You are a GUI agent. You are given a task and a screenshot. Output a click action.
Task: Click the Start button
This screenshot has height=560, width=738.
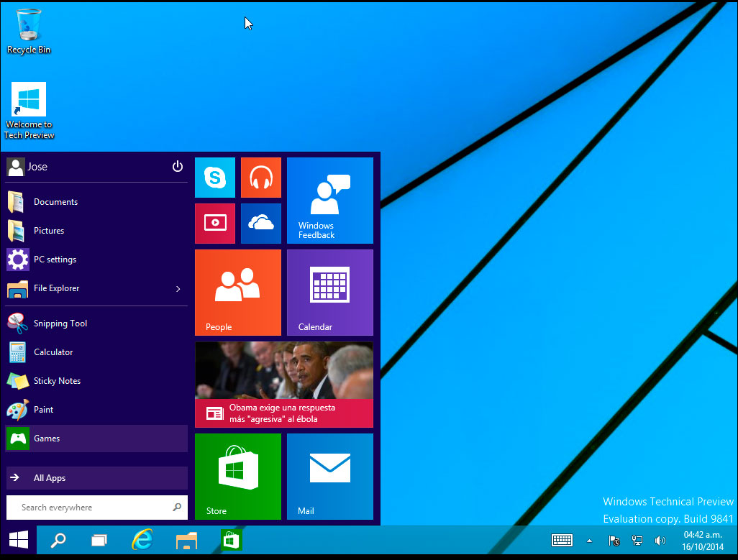[19, 541]
